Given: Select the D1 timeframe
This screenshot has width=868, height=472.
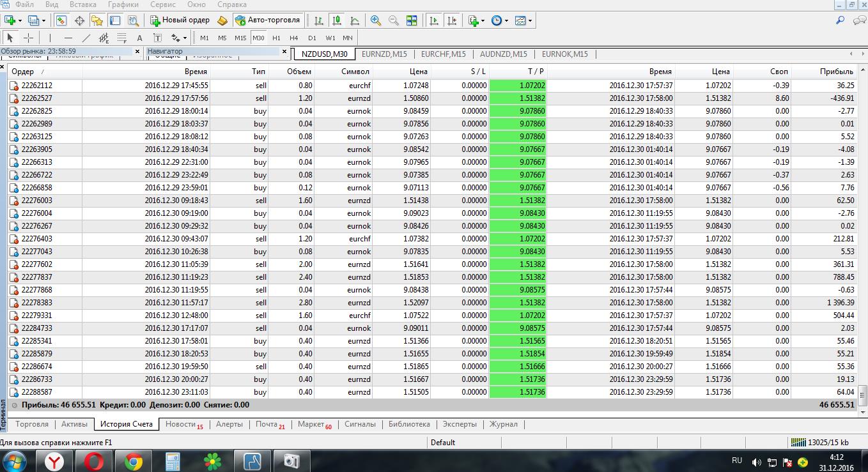Looking at the screenshot, I should click(x=312, y=38).
